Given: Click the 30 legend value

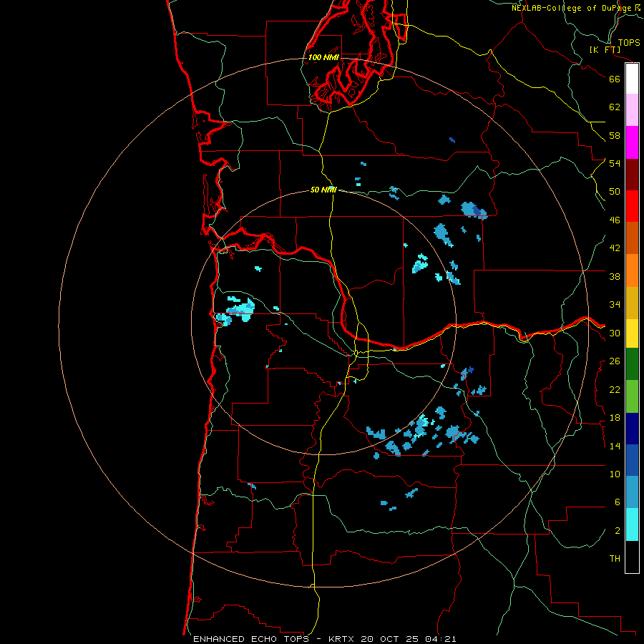Looking at the screenshot, I should pos(615,333).
